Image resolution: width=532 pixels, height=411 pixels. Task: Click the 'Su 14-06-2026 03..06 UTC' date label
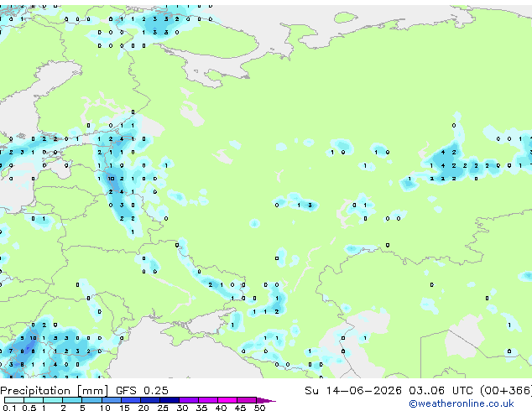(389, 391)
